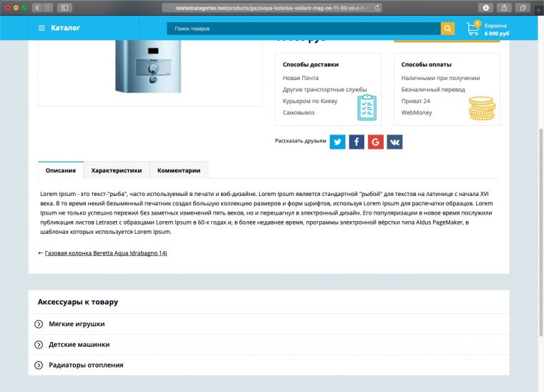544x392 pixels.
Task: Click the Наличными при получении text
Action: 440,78
